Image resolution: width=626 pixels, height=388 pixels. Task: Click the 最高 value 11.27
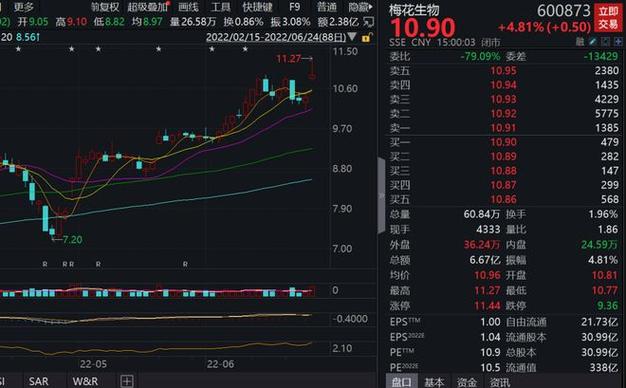coord(487,291)
